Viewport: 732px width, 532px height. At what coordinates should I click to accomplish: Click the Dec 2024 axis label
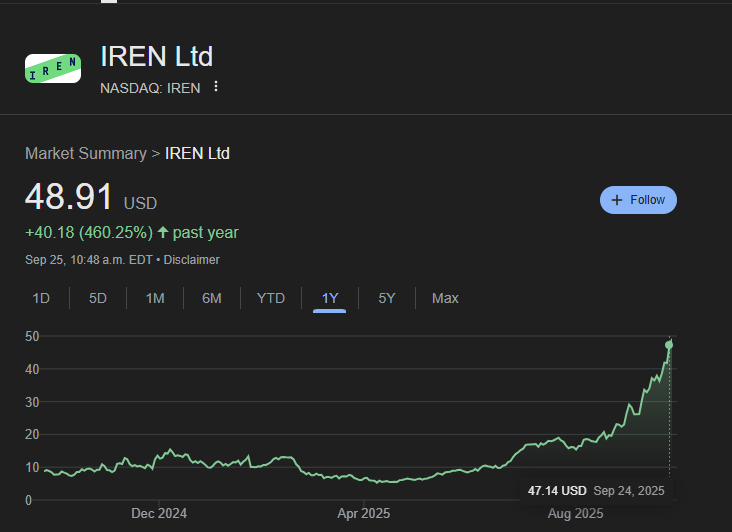tap(159, 513)
